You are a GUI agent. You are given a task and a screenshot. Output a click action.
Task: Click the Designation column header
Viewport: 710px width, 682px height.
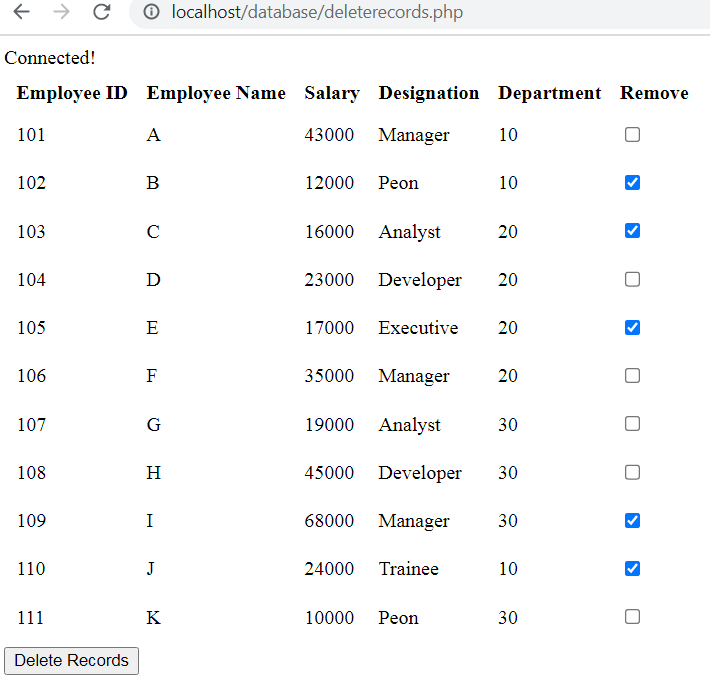click(x=428, y=93)
